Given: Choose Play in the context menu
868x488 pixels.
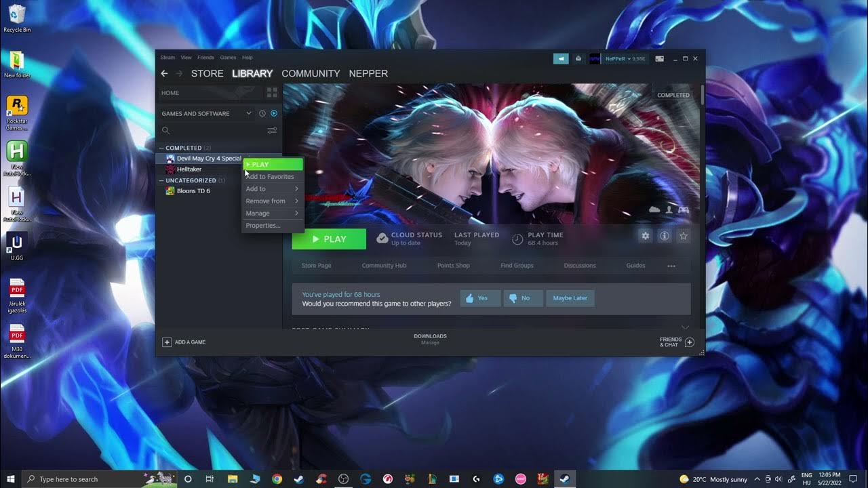Looking at the screenshot, I should point(273,165).
